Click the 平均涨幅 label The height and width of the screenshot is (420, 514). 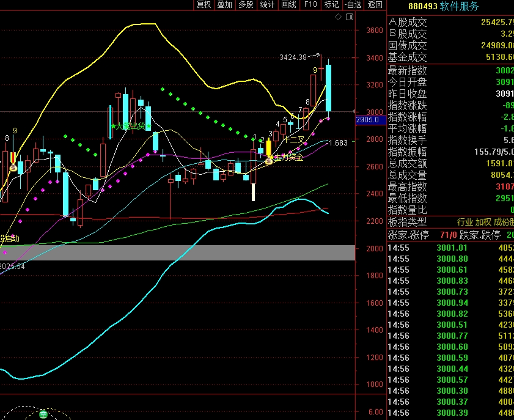[408, 128]
